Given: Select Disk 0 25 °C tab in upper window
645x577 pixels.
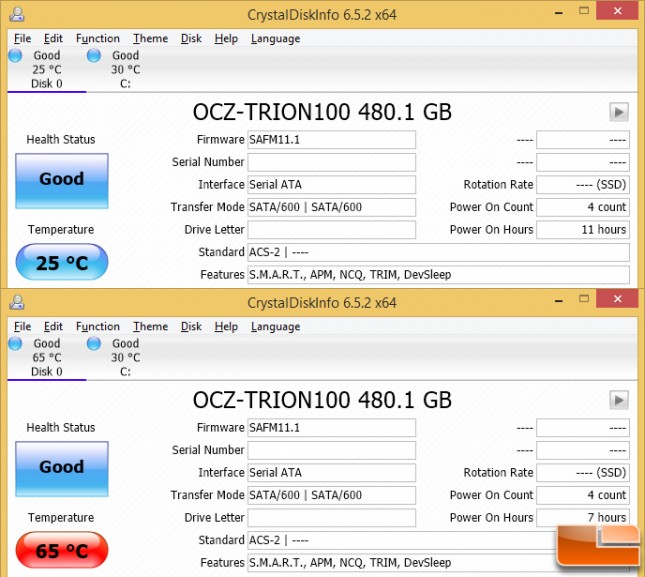Looking at the screenshot, I should pos(46,70).
